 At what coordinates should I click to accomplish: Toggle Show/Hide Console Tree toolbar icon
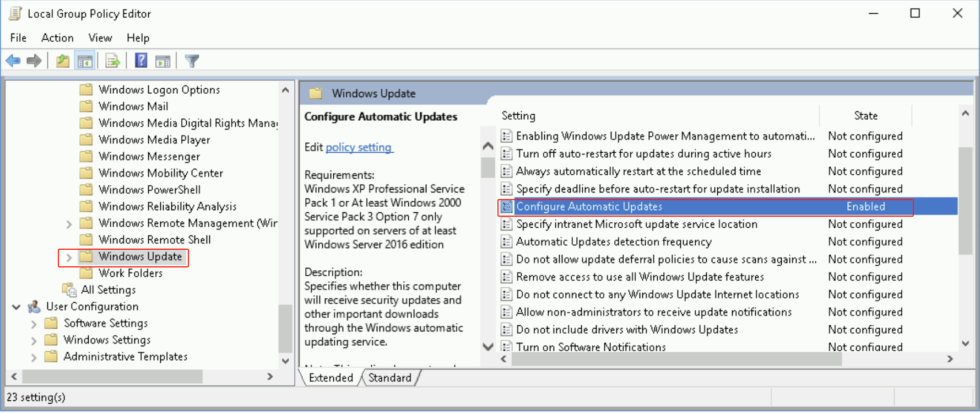coord(85,61)
